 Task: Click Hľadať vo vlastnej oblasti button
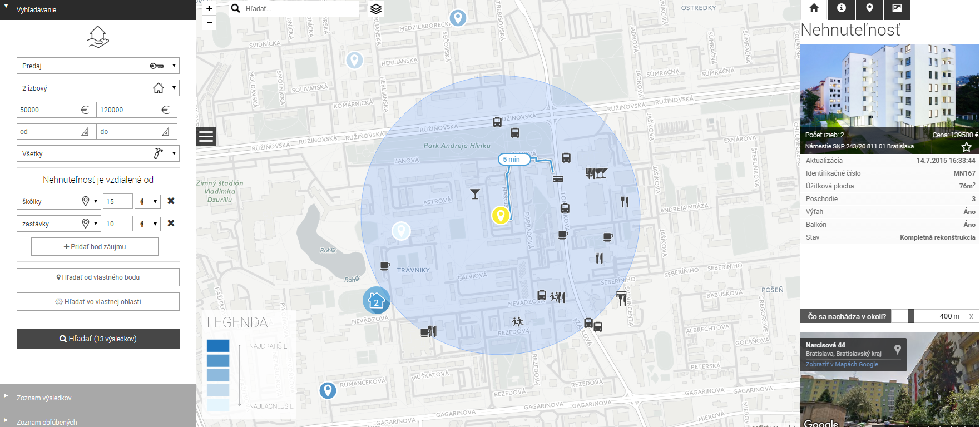(98, 301)
